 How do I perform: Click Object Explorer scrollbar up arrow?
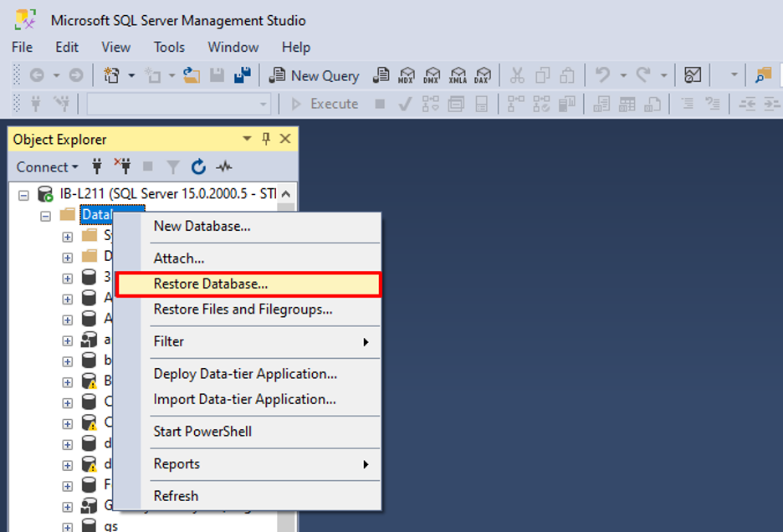[286, 194]
